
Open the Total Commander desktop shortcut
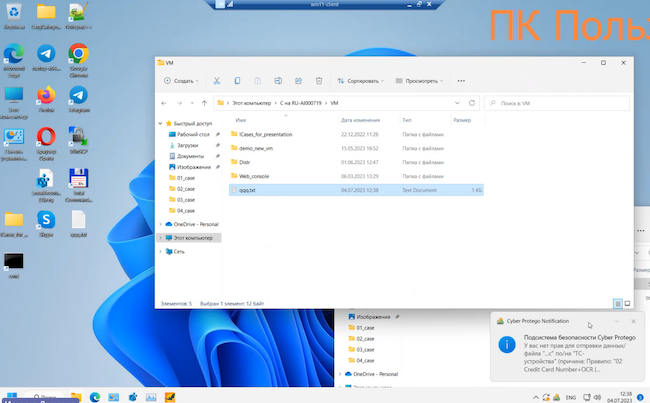pos(78,185)
